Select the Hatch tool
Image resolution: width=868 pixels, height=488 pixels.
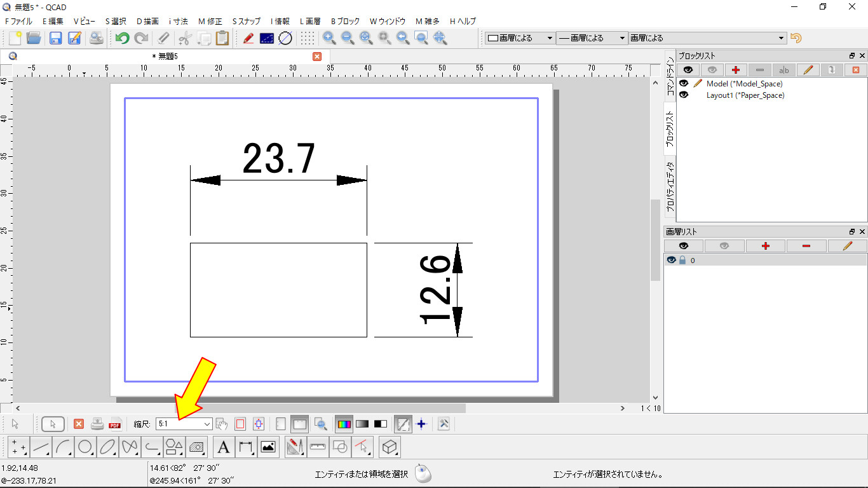tap(196, 447)
